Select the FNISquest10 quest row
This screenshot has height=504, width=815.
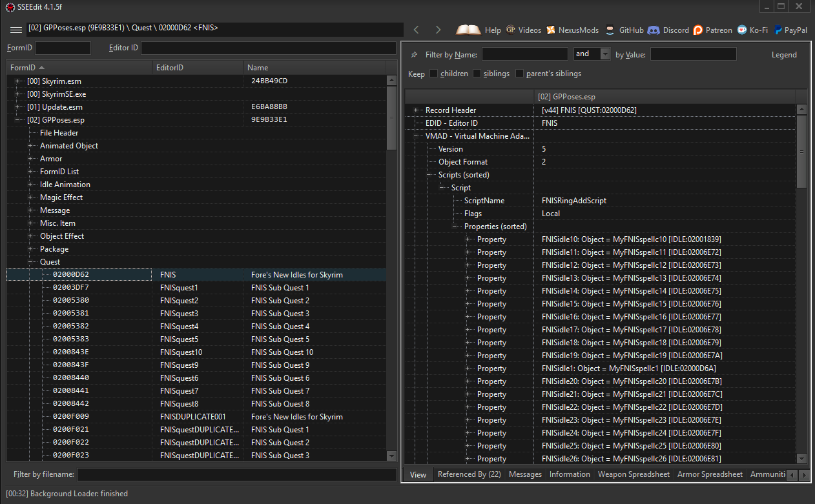point(196,352)
